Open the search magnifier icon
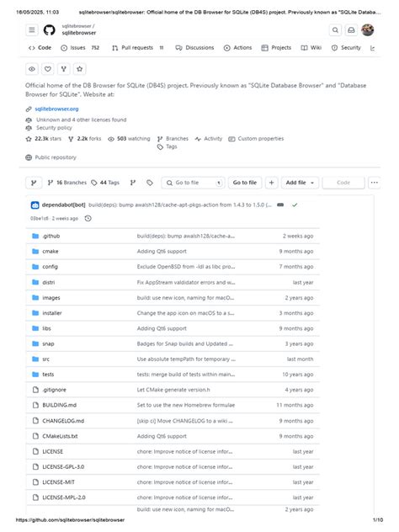Screen dimensions: 399x532 point(335,30)
